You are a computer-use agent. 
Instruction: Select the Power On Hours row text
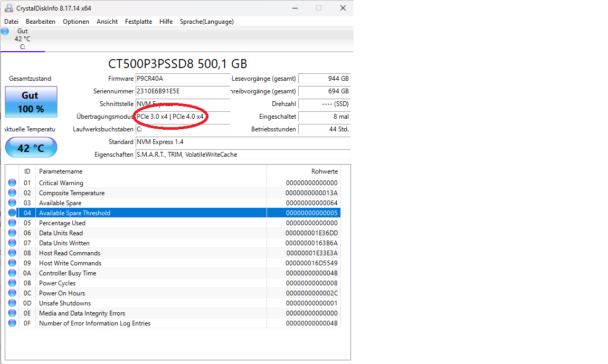coord(62,293)
